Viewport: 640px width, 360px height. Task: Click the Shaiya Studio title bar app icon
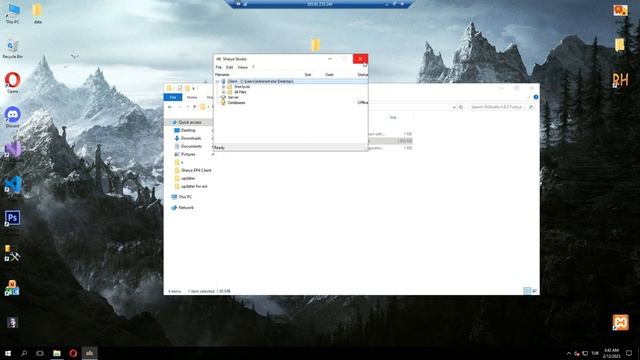[x=218, y=59]
